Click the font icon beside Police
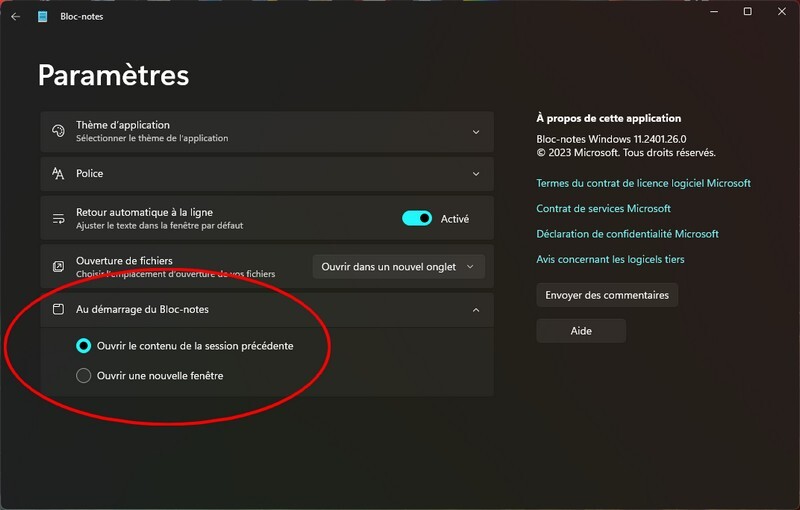 (x=58, y=173)
